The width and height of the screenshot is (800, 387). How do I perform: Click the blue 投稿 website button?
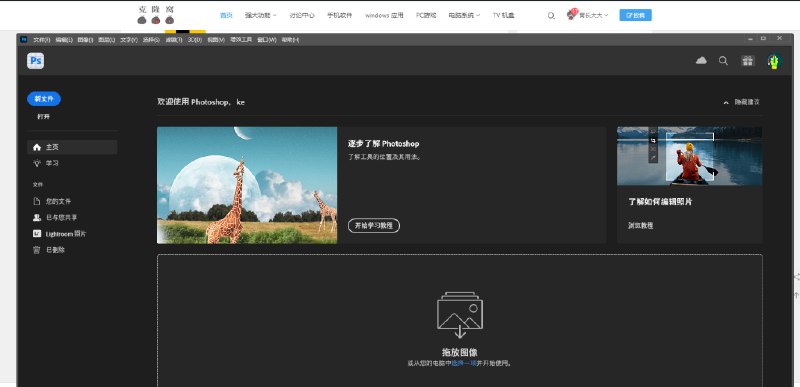click(x=635, y=15)
